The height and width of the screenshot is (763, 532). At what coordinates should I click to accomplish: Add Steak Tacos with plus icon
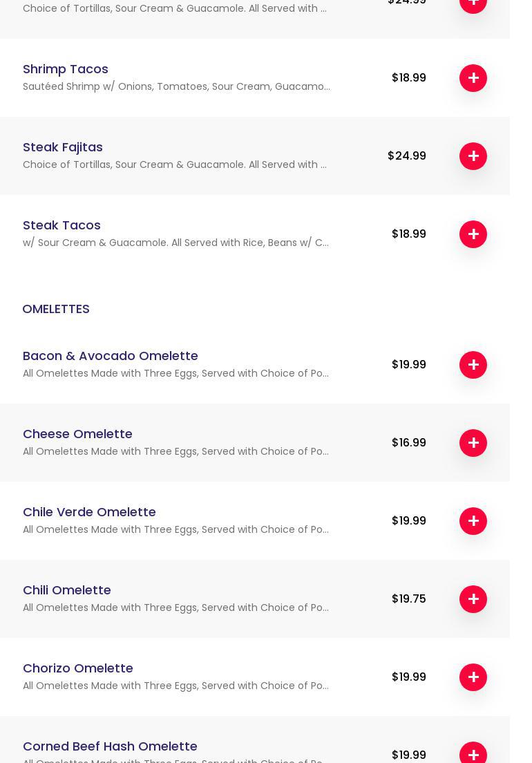tap(473, 234)
